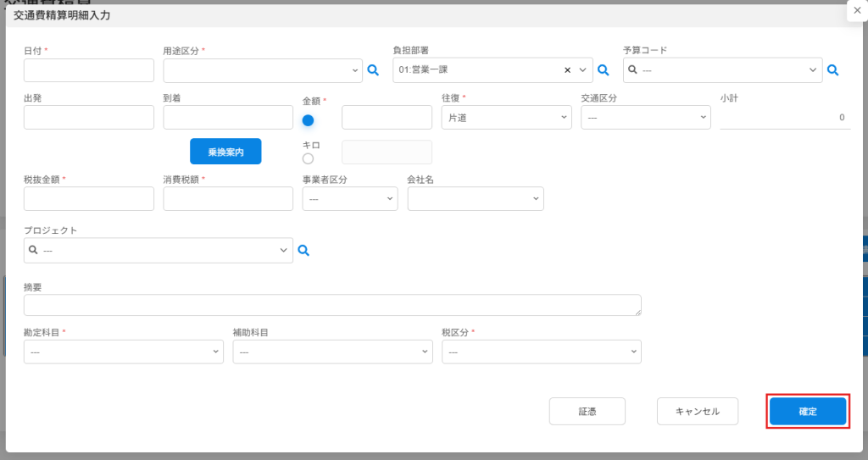Click the 証憑 button
The width and height of the screenshot is (868, 460).
587,412
